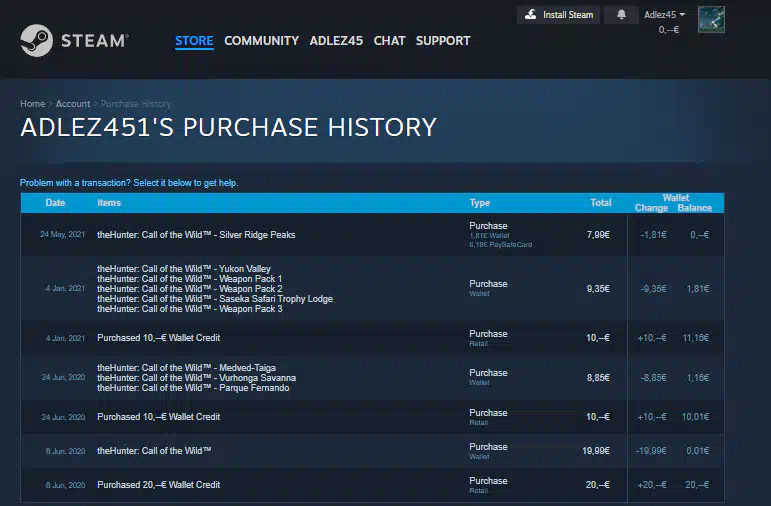Click the 19,99€ total
The image size is (771, 506).
596,451
